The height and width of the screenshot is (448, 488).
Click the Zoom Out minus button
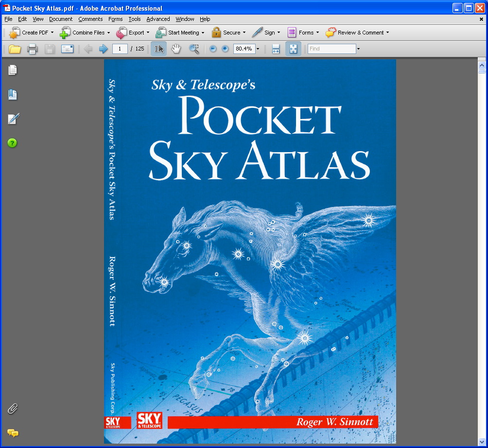click(213, 49)
